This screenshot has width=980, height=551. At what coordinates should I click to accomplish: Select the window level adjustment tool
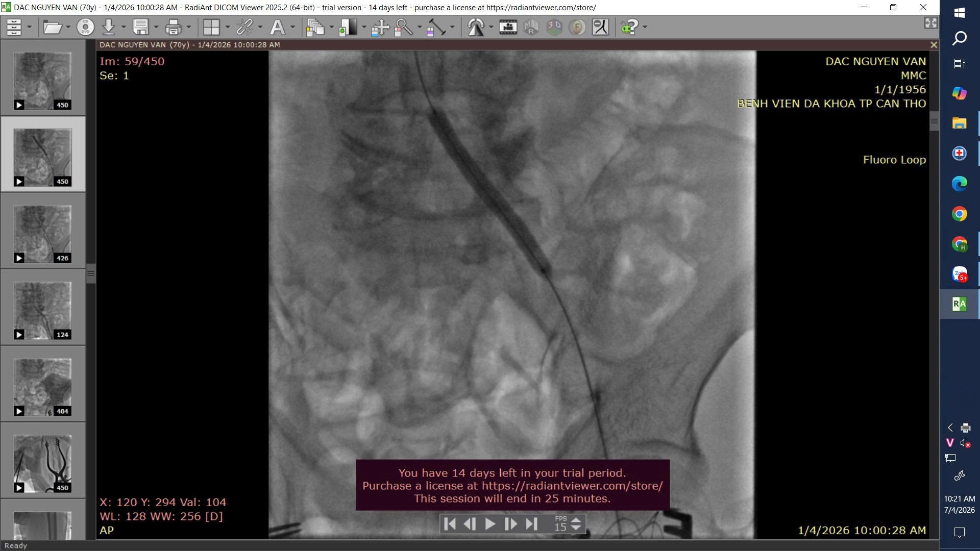(348, 27)
